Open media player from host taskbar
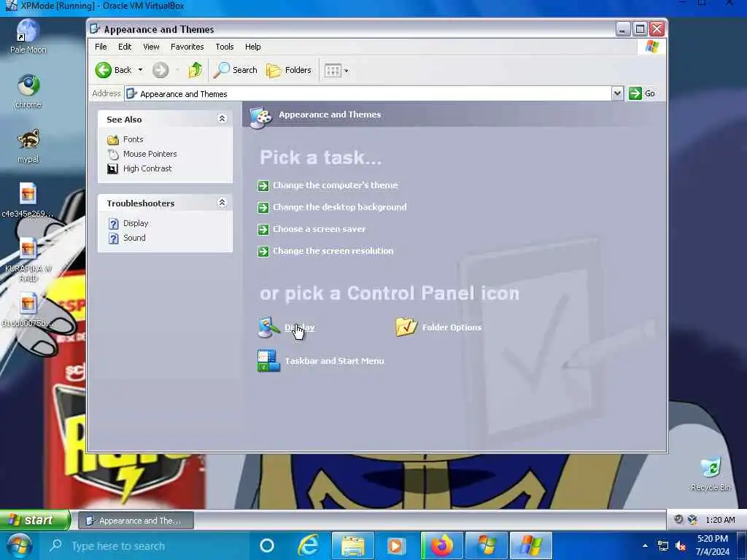Screen dimensions: 747x560 click(x=395, y=545)
